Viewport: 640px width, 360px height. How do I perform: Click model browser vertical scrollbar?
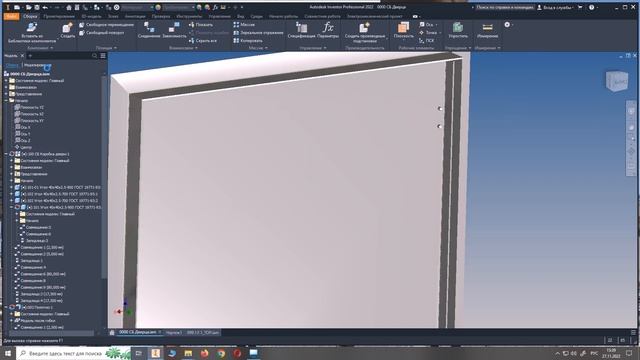pyautogui.click(x=104, y=176)
